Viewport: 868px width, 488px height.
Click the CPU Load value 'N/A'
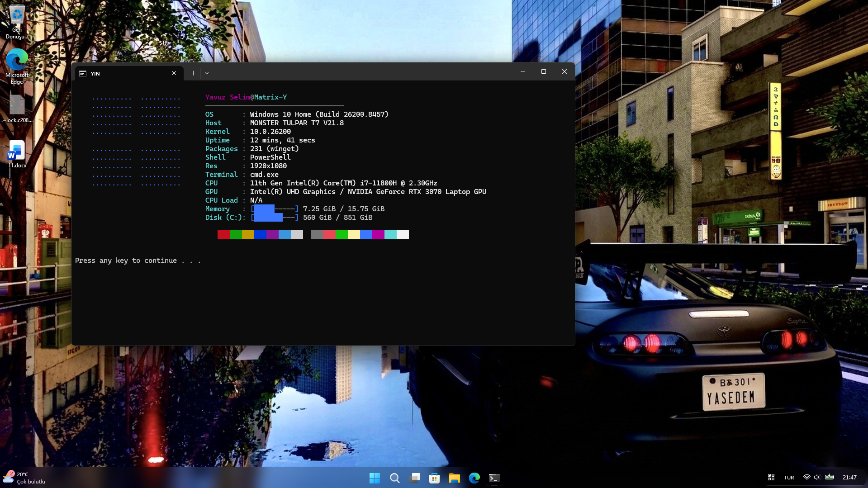256,200
